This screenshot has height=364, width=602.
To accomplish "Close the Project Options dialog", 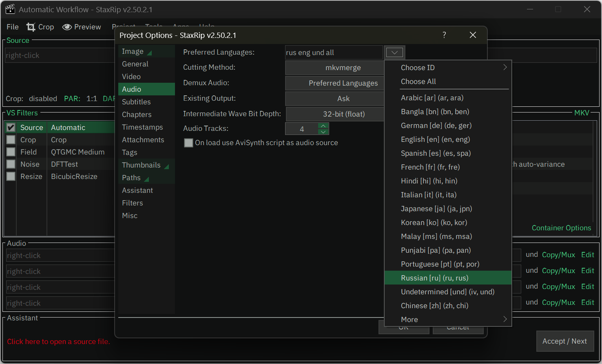I will (x=473, y=35).
